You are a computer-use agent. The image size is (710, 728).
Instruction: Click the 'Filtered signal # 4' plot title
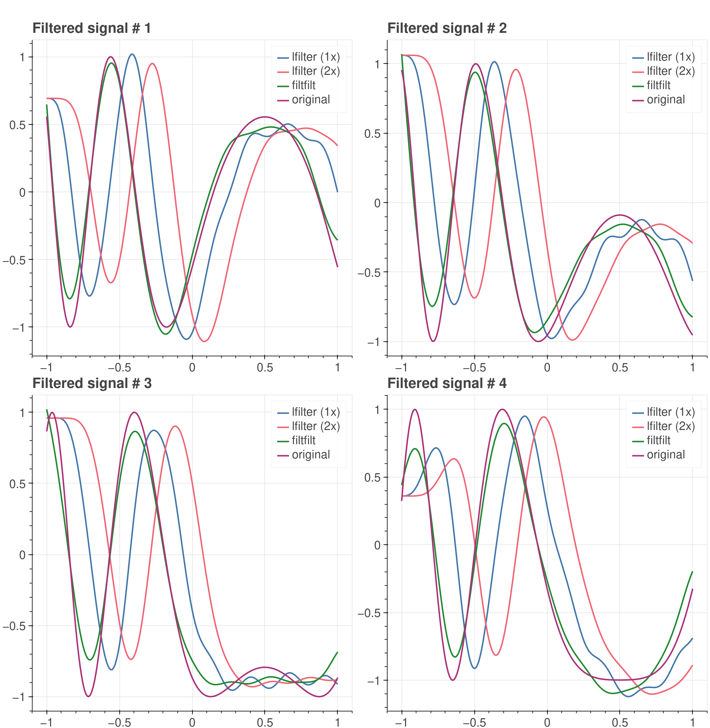click(x=447, y=384)
